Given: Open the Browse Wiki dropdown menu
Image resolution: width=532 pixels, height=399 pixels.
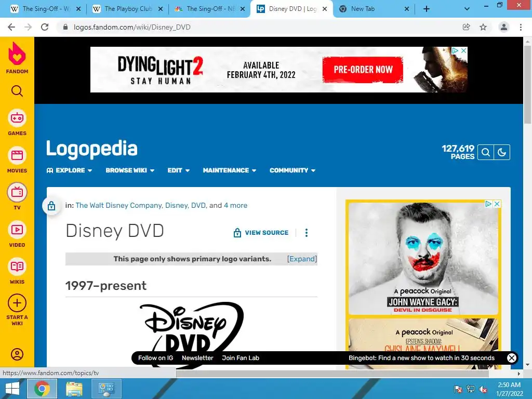Looking at the screenshot, I should pos(130,170).
